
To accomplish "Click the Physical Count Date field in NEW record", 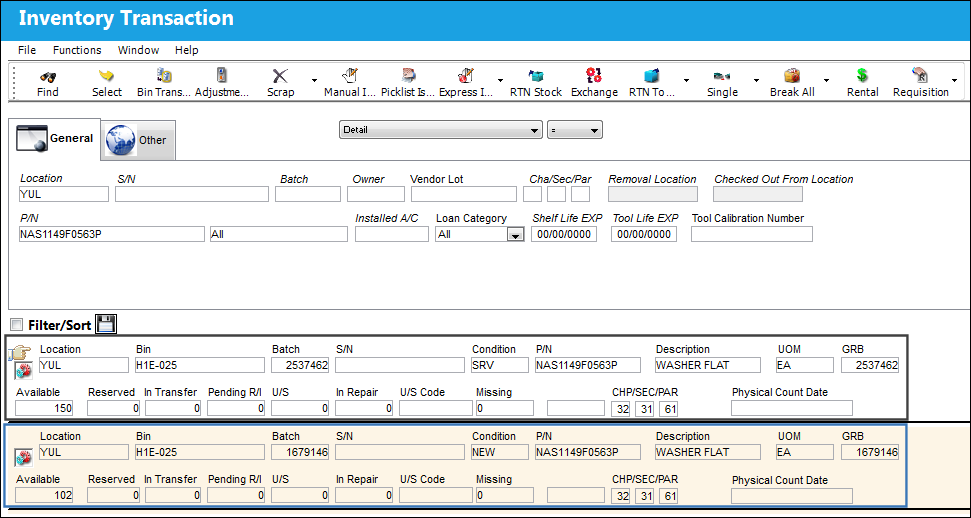I will coord(791,495).
